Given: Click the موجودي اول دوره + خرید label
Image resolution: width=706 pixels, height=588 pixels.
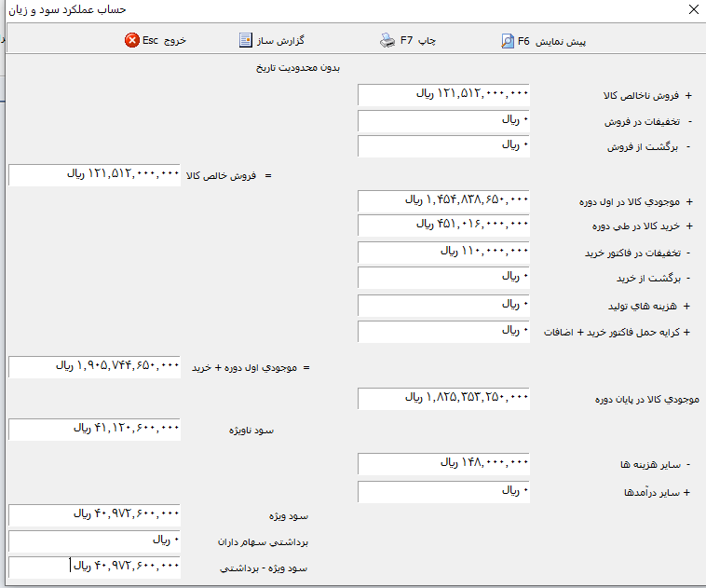Looking at the screenshot, I should (x=244, y=368).
